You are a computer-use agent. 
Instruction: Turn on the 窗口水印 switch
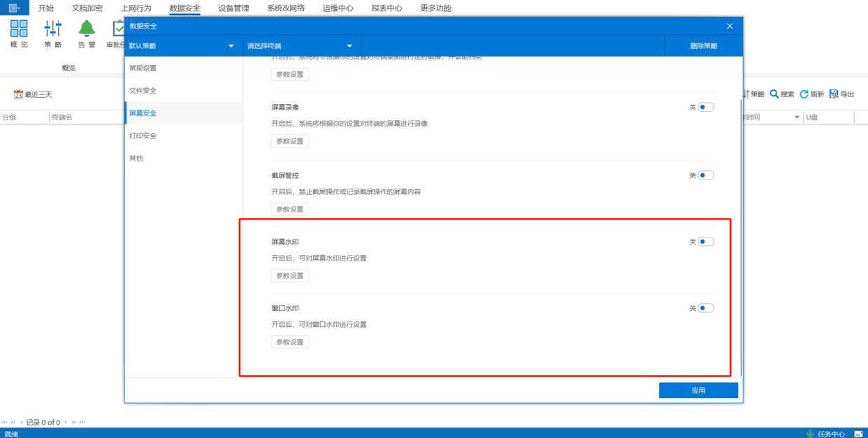pyautogui.click(x=706, y=308)
